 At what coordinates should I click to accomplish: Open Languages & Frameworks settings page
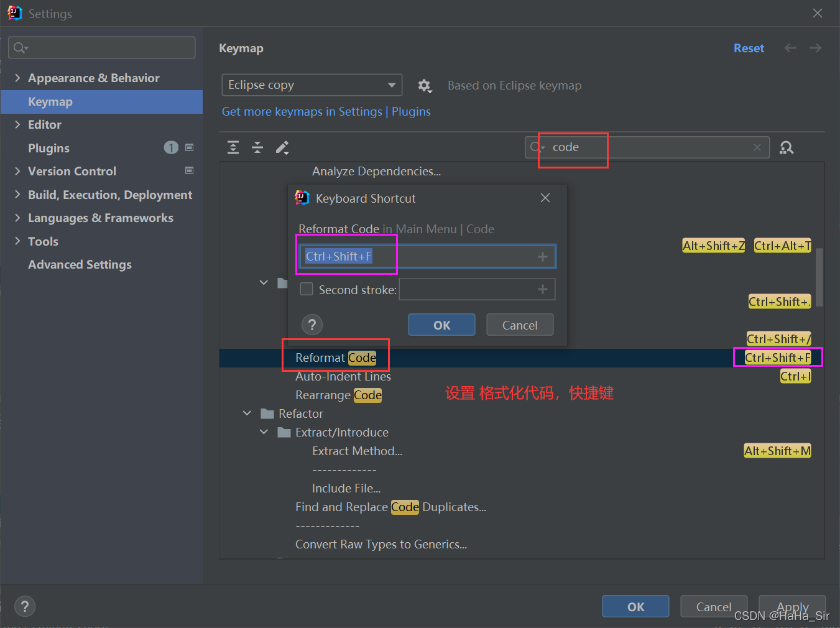pos(101,218)
